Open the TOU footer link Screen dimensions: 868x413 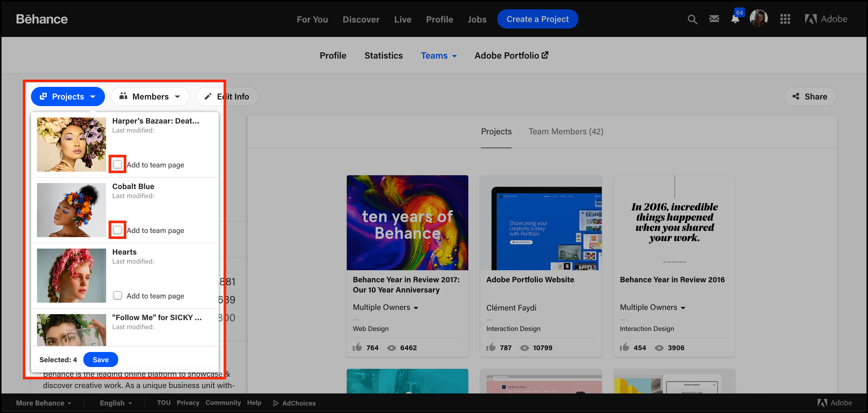pos(163,402)
